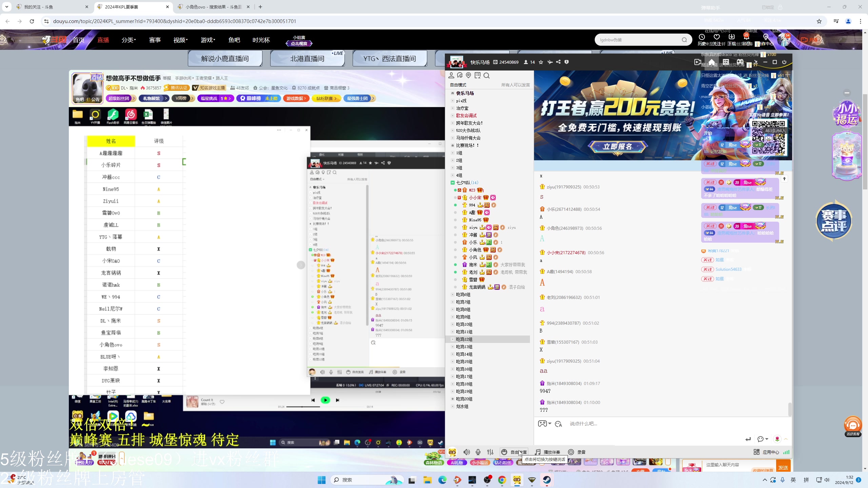868x488 pixels.
Task: Toggle 录音 recording in YY
Action: [577, 452]
